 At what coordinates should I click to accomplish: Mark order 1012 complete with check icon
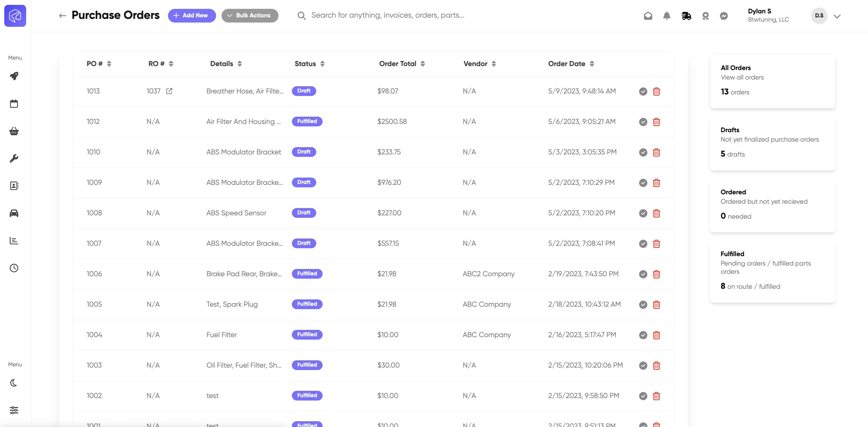643,122
